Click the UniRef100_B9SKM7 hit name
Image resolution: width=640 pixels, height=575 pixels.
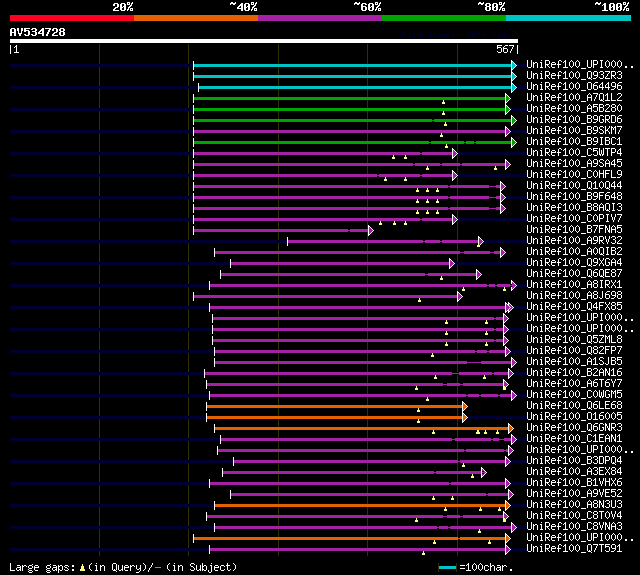click(574, 131)
